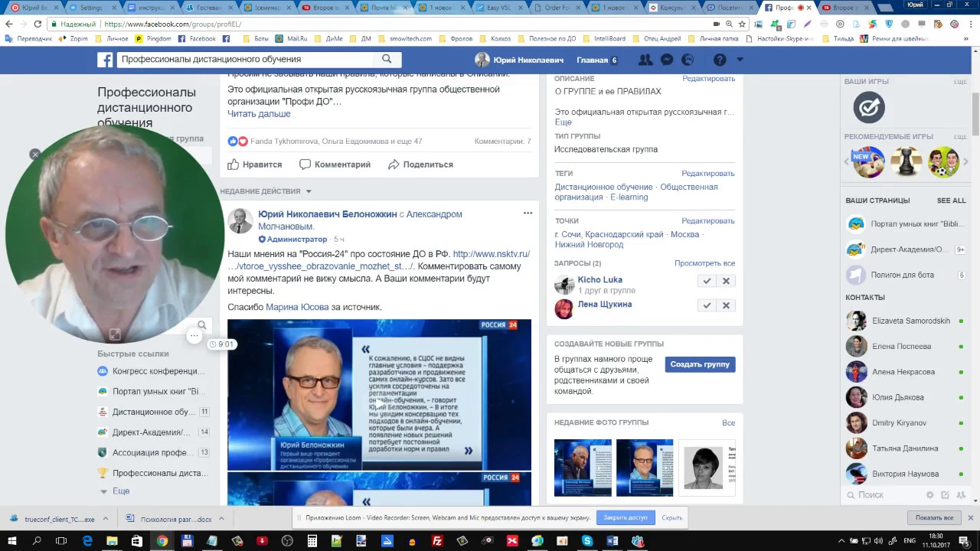Viewport: 980px width, 551px height.
Task: Open three-dots menu on Юрий's post
Action: (528, 214)
